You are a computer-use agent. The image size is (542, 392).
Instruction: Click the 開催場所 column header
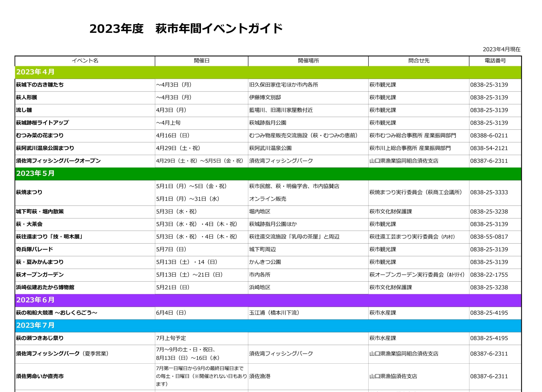point(308,61)
